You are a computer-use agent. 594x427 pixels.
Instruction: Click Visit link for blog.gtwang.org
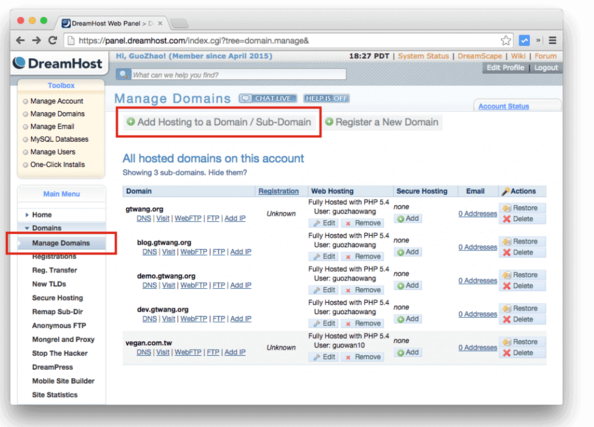click(169, 252)
